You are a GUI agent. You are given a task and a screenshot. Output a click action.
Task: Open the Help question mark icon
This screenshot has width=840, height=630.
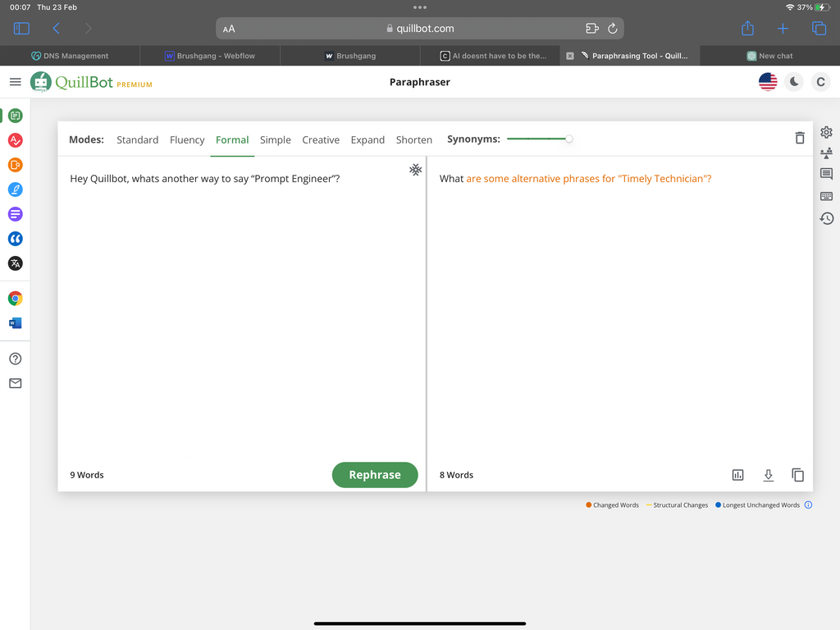[16, 359]
